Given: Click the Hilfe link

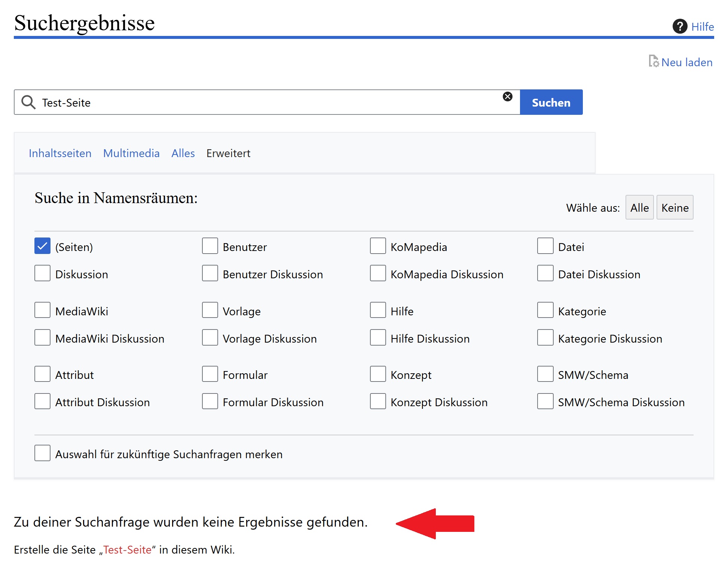Looking at the screenshot, I should [702, 27].
